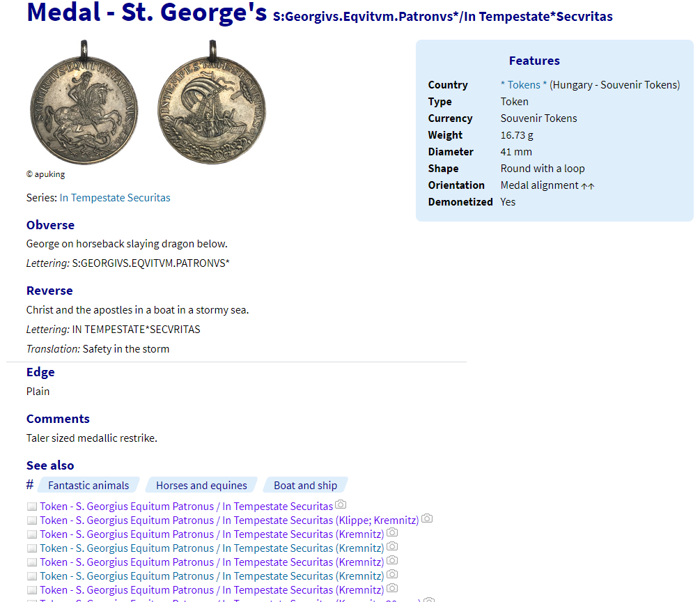700x602 pixels.
Task: Open the first token link without a mint name
Action: pyautogui.click(x=186, y=507)
